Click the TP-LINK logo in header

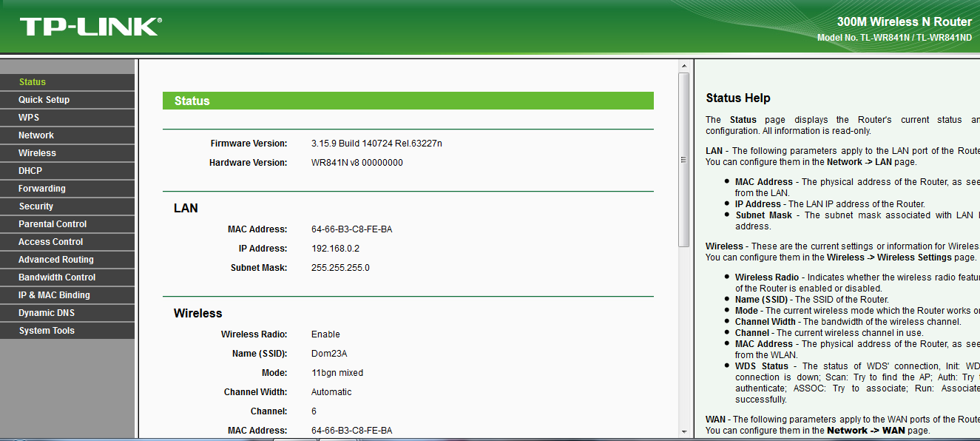click(90, 27)
